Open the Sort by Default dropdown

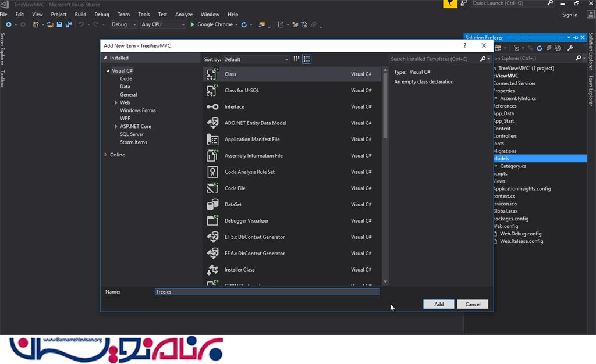click(256, 59)
